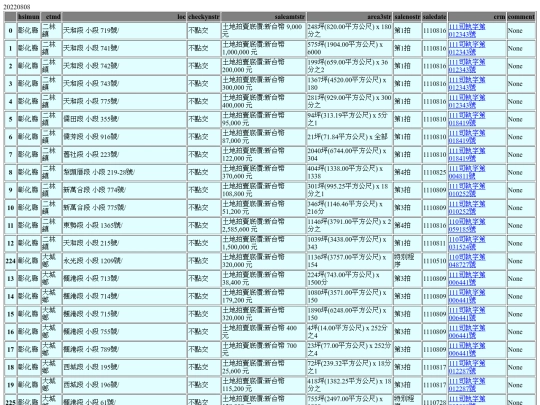Screen dimensions: 540x405
Task: Open the 006441 case link in row 15
Action: tap(467, 314)
